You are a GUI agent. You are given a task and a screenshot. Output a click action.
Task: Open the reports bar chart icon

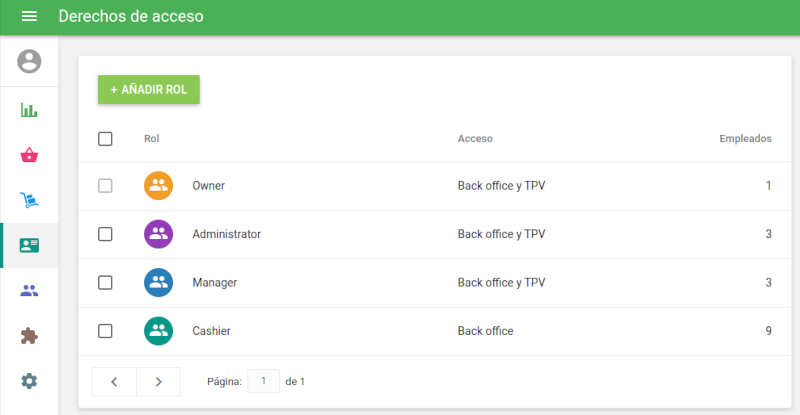tap(29, 110)
